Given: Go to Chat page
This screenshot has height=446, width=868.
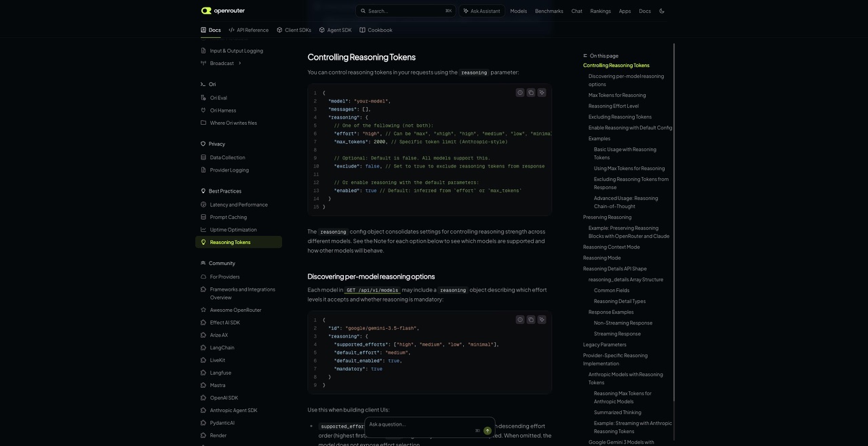Looking at the screenshot, I should [576, 11].
